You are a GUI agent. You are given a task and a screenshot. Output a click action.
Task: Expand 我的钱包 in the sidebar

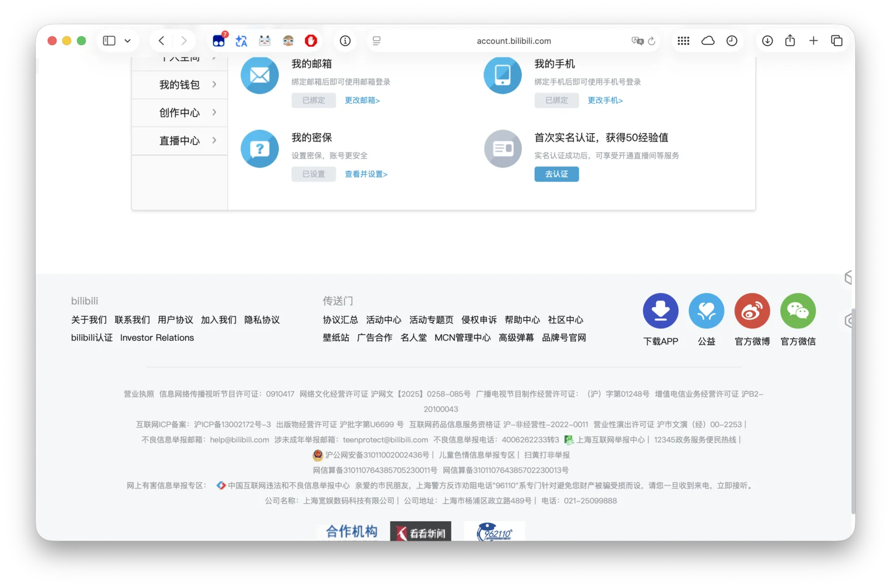[180, 85]
